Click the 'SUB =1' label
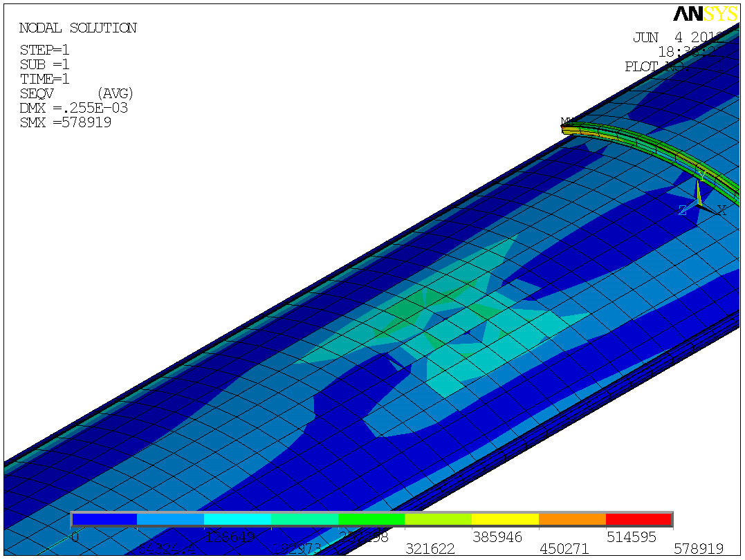The width and height of the screenshot is (745, 560). pos(45,64)
